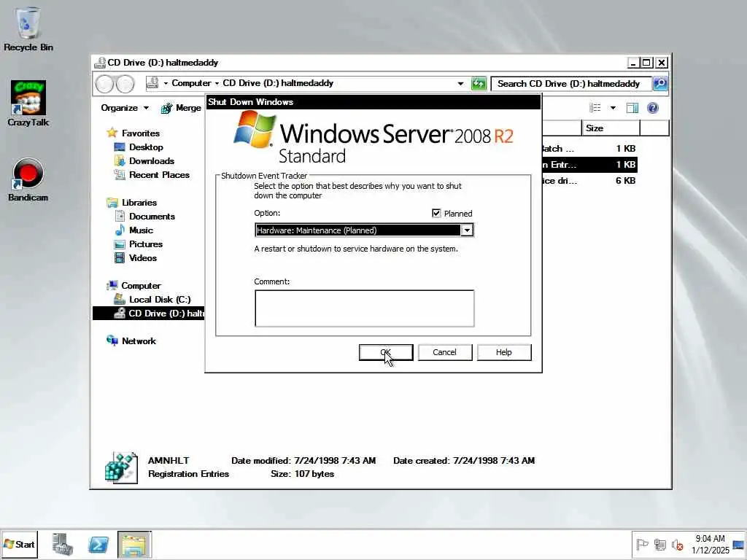Click AMNHLT file icon in details pane
This screenshot has width=747, height=560.
[x=121, y=467]
